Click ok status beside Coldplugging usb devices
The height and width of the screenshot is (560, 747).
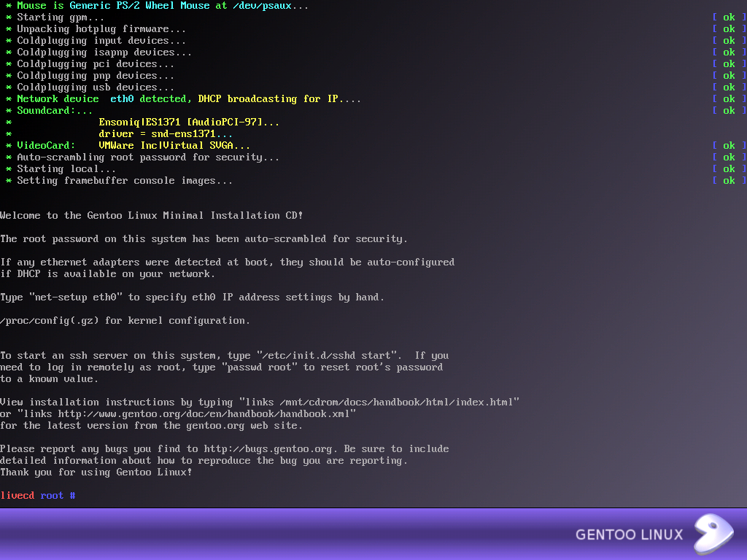(x=729, y=87)
